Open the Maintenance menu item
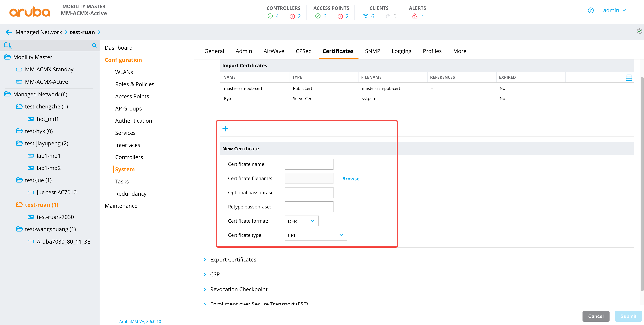644x325 pixels. [x=121, y=206]
